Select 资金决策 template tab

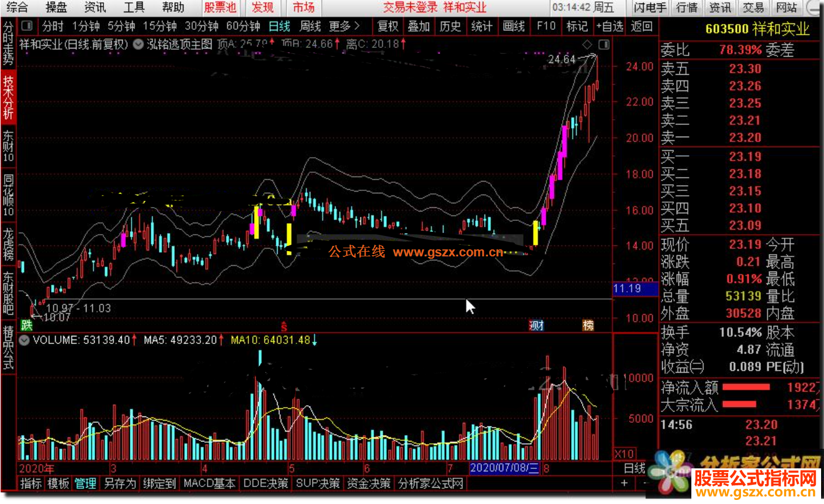(x=369, y=484)
